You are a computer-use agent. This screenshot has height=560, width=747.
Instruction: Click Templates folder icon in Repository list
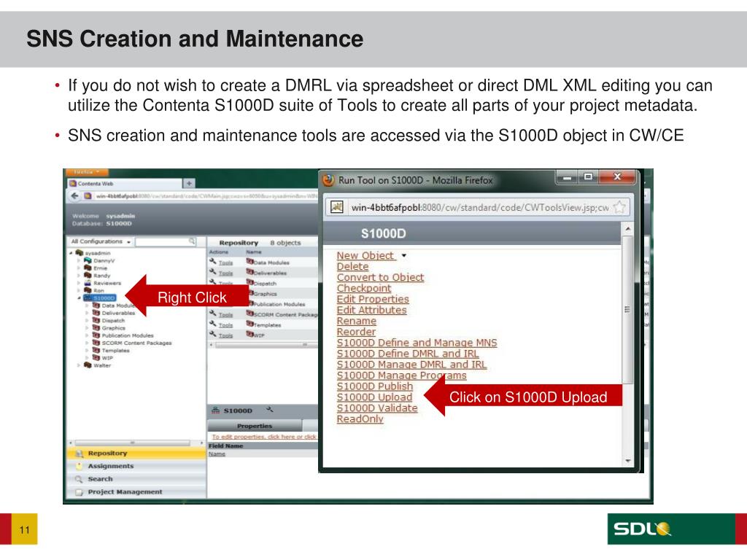point(249,324)
